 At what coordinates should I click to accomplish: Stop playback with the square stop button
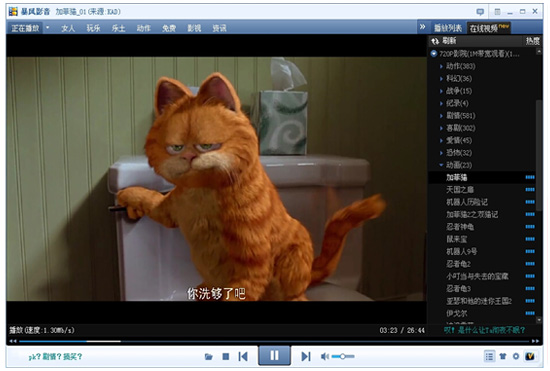tap(226, 357)
